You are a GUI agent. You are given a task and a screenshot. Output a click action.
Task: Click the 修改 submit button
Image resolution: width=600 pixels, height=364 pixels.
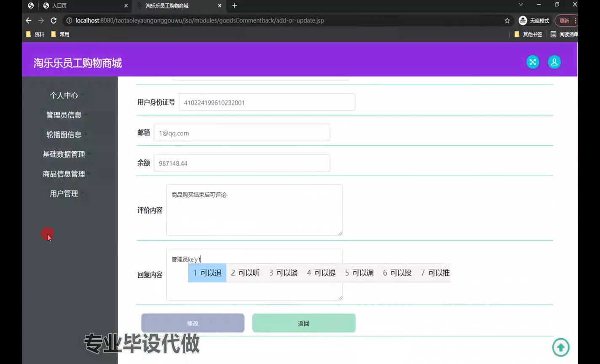(x=193, y=323)
